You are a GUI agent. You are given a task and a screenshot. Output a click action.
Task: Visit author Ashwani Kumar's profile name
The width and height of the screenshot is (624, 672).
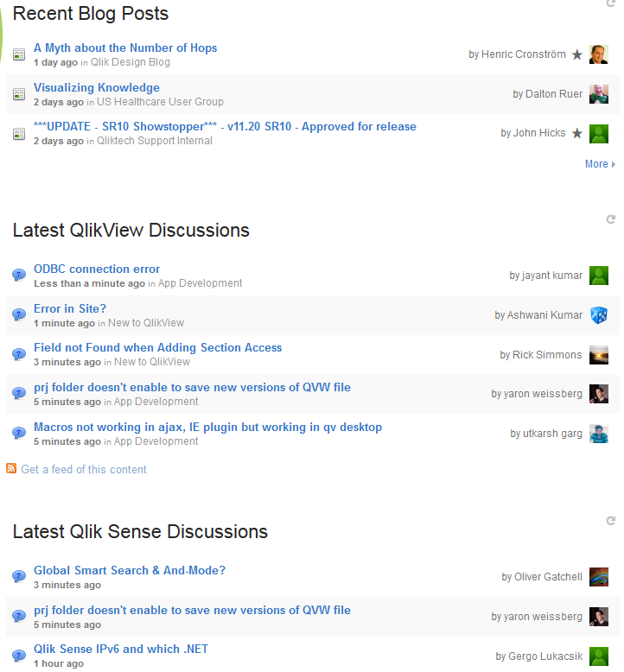tap(544, 315)
